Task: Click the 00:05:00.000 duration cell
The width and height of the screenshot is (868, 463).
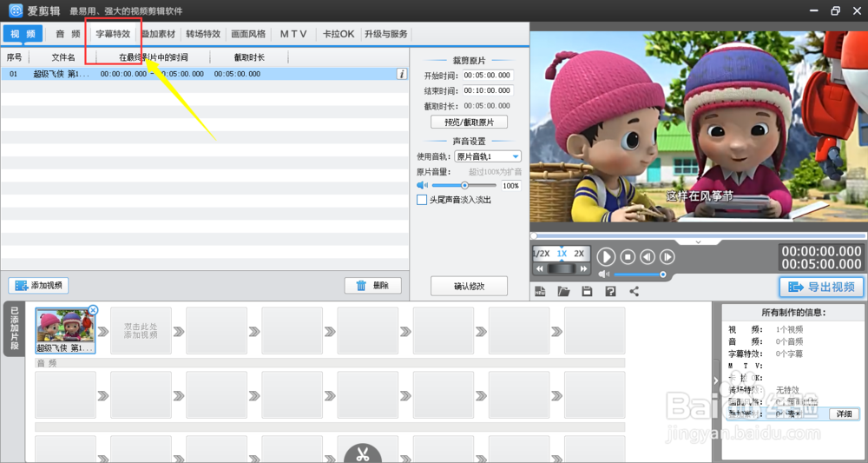Action: [237, 74]
